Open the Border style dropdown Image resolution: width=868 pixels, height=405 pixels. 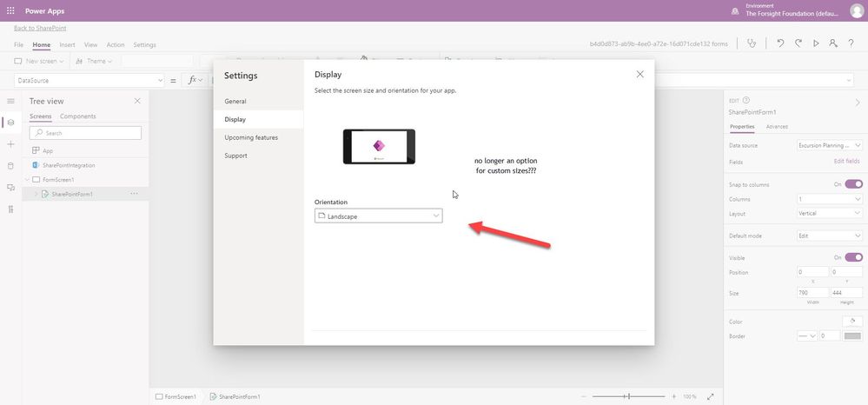pos(806,335)
